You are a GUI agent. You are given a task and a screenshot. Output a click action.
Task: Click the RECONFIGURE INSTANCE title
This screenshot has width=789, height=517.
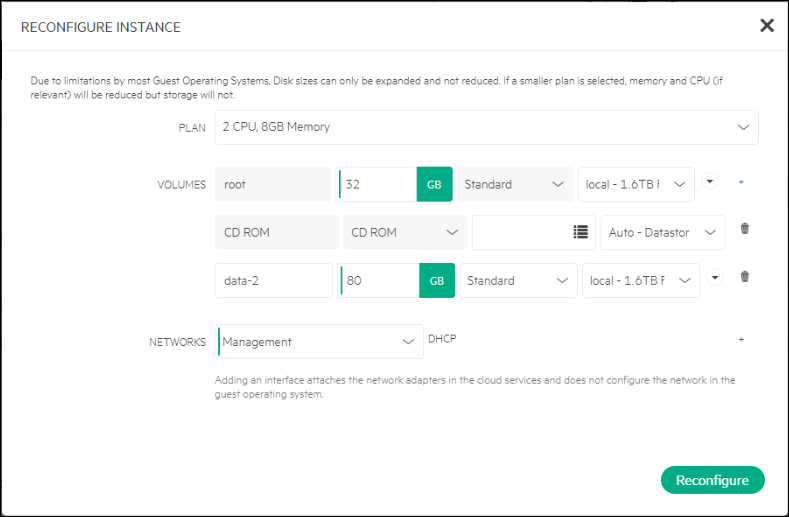(x=101, y=27)
